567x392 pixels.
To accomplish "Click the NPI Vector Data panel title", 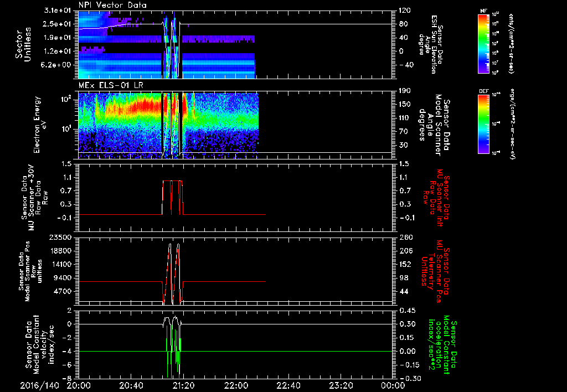I will pyautogui.click(x=112, y=5).
